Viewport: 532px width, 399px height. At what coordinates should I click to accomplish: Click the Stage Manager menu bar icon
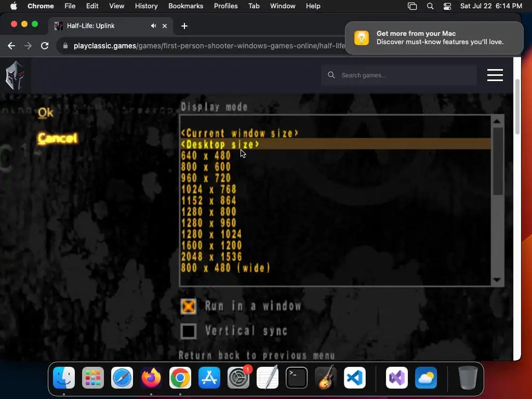click(412, 6)
